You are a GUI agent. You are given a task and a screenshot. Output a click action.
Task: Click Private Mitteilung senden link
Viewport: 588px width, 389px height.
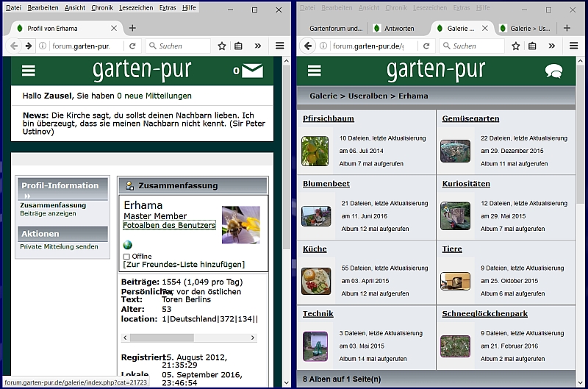pyautogui.click(x=59, y=246)
